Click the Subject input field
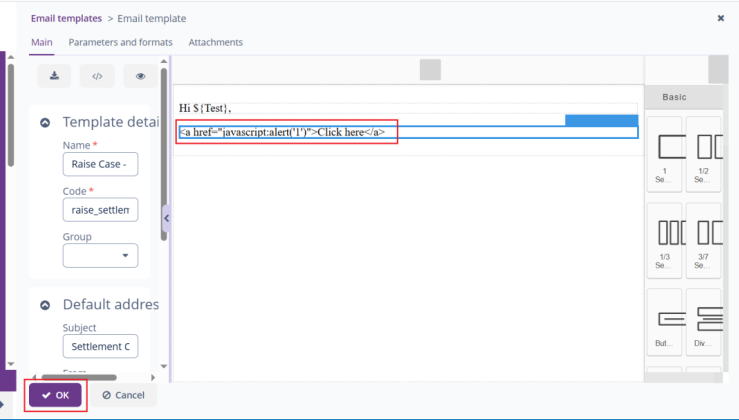Screen dimensions: 739x420 (100, 347)
